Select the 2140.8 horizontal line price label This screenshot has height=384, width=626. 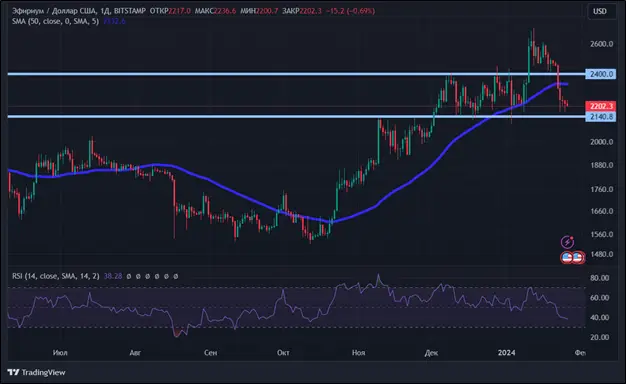click(x=601, y=117)
